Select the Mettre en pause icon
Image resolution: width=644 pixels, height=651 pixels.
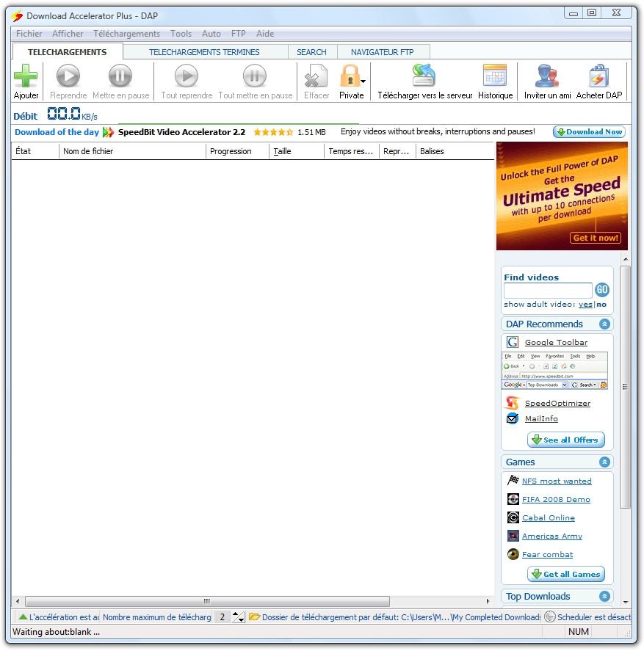[119, 76]
